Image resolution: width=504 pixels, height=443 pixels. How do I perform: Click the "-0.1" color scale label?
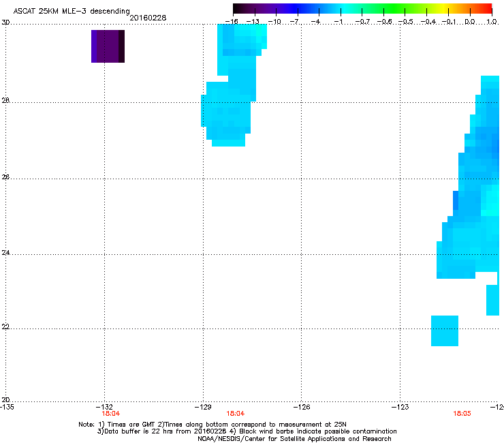449,22
